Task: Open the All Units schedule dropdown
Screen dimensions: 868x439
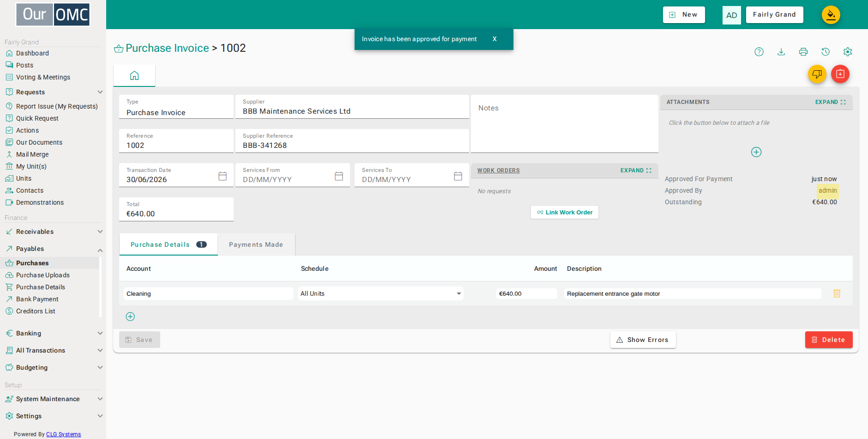Action: (x=381, y=293)
